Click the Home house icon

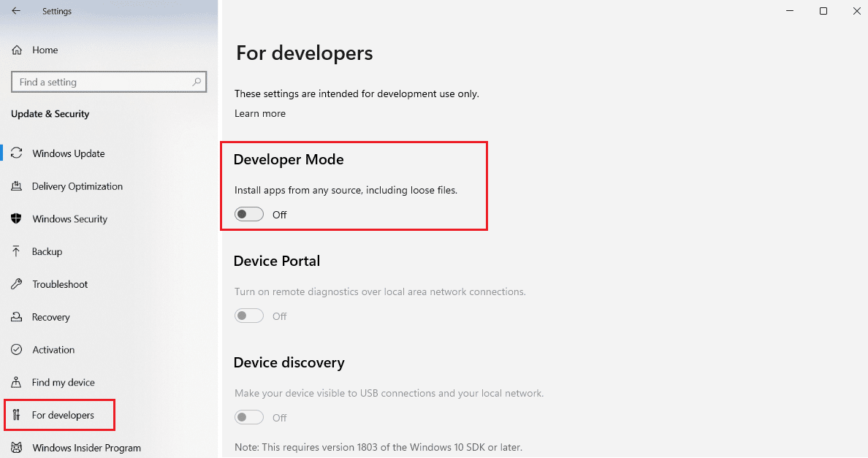tap(17, 50)
